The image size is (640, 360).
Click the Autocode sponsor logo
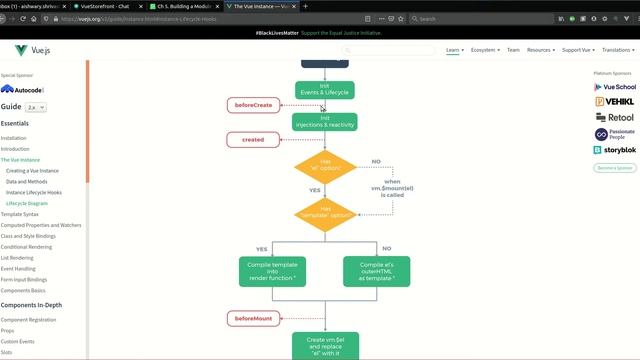point(22,89)
